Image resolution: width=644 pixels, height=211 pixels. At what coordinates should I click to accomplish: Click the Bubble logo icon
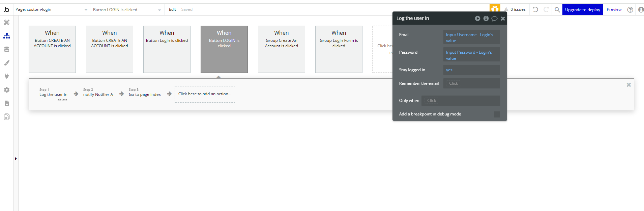pyautogui.click(x=7, y=9)
